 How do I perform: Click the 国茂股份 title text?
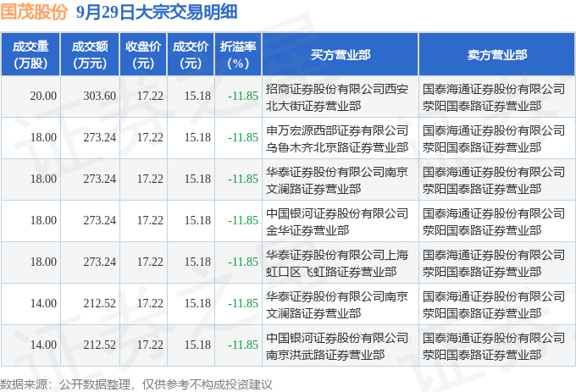tap(34, 12)
